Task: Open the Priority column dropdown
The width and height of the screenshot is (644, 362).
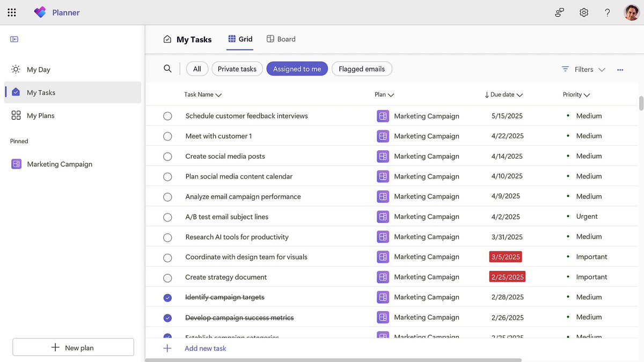Action: 576,95
